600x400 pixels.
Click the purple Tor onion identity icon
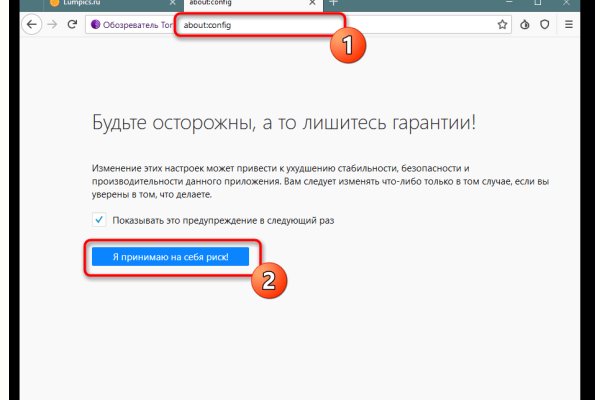96,23
